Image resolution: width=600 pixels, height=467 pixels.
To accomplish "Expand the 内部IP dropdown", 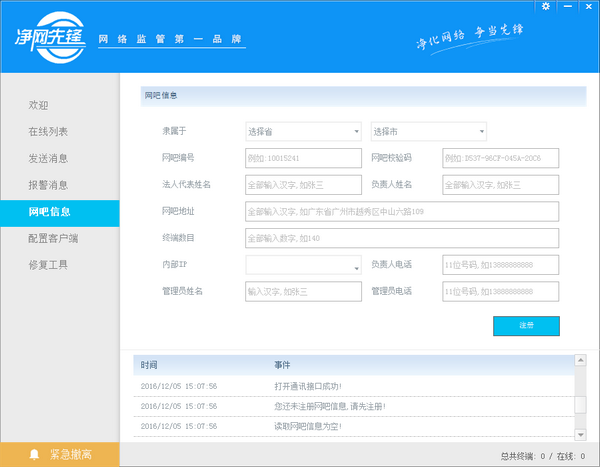I will click(303, 265).
